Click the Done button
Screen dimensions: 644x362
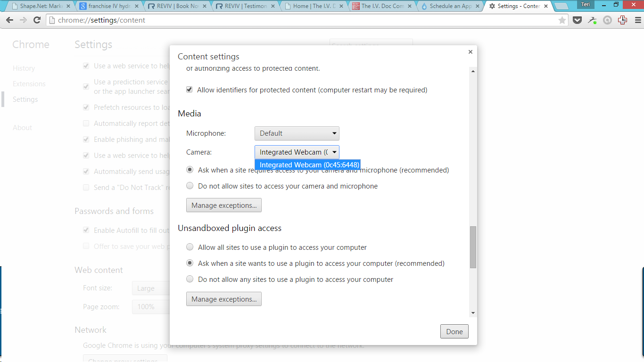454,331
